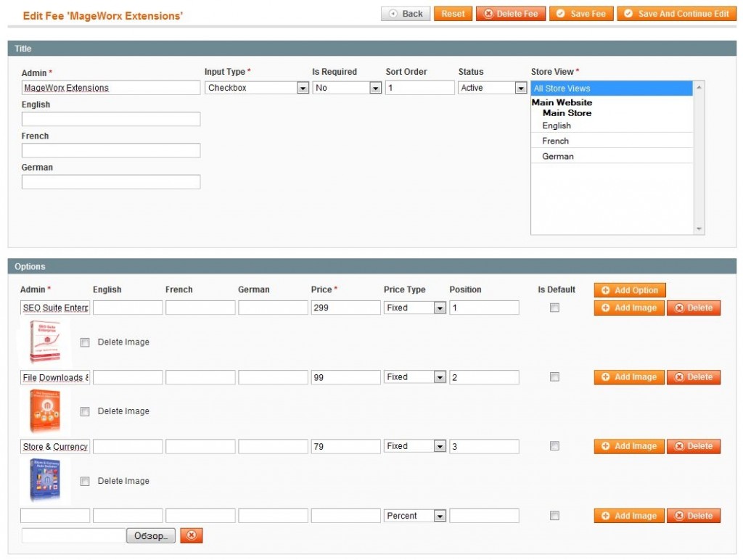The image size is (743, 560).
Task: Click the price field showing 99
Action: coord(345,377)
